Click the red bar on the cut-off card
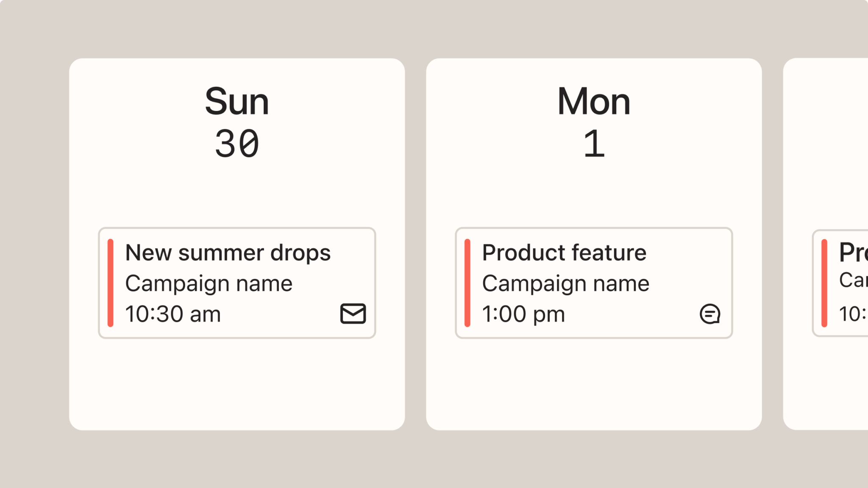868x488 pixels. click(824, 283)
